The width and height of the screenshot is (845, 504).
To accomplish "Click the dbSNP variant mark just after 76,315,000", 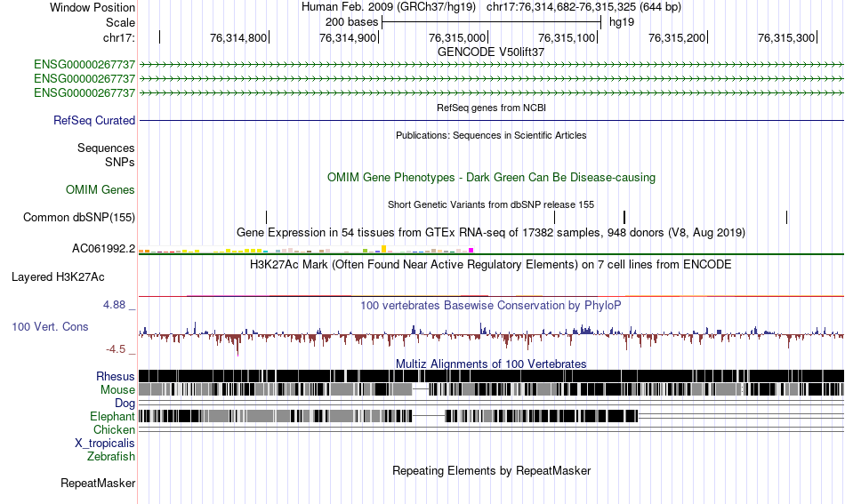I will (x=554, y=217).
